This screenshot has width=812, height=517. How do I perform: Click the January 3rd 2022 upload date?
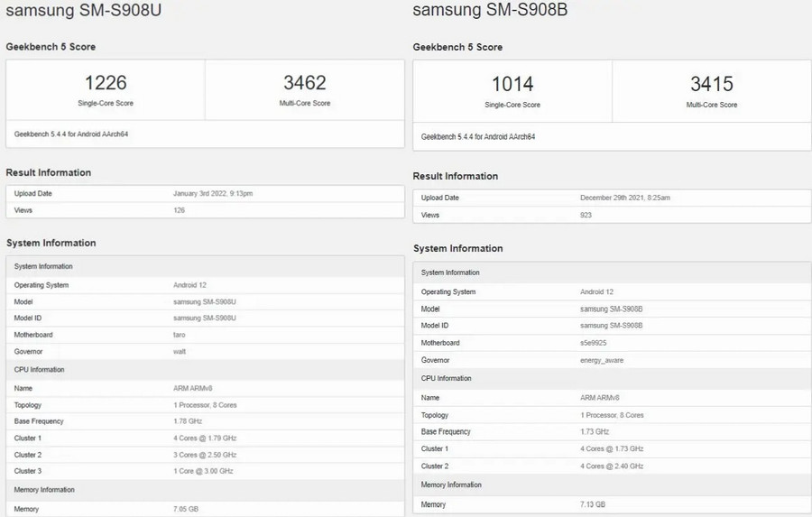pyautogui.click(x=213, y=194)
